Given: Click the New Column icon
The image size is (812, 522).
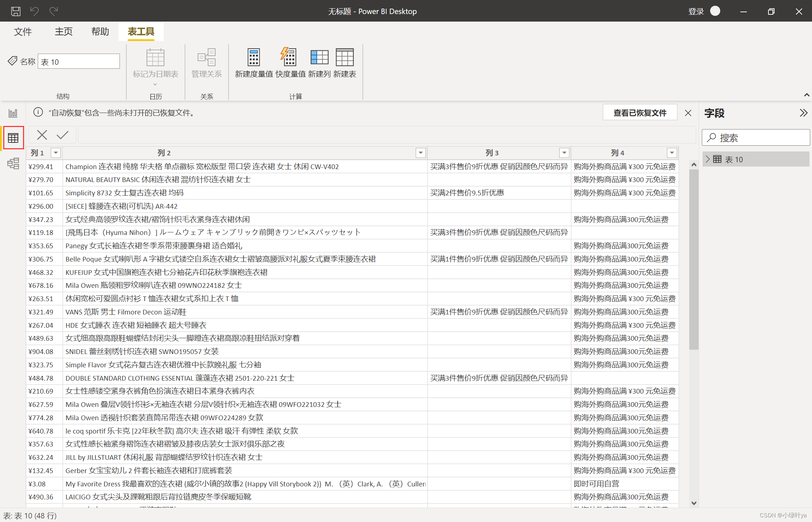Looking at the screenshot, I should click(x=319, y=58).
